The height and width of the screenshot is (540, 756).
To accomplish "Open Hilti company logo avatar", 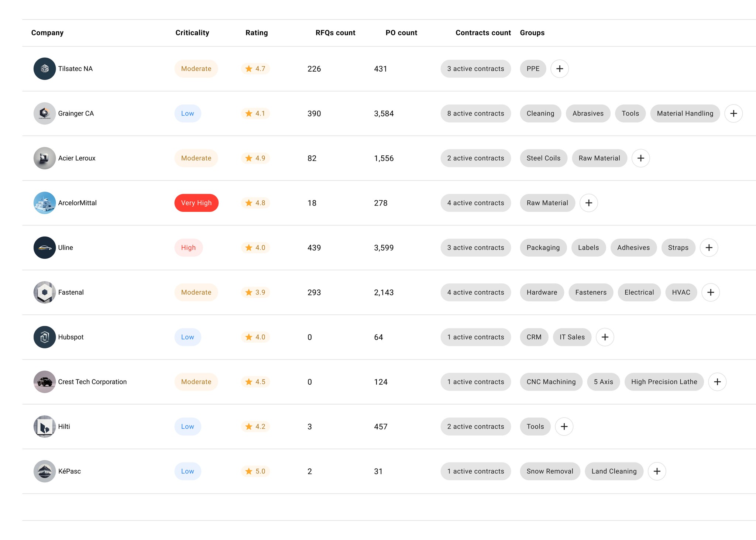I will (x=45, y=426).
